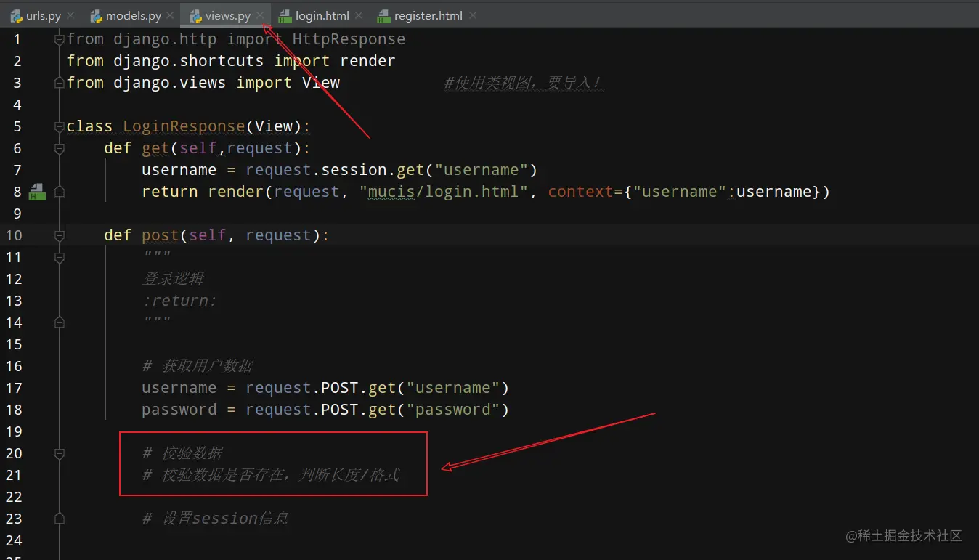The image size is (979, 560).
Task: Click line number 2 in the gutter
Action: click(x=17, y=61)
